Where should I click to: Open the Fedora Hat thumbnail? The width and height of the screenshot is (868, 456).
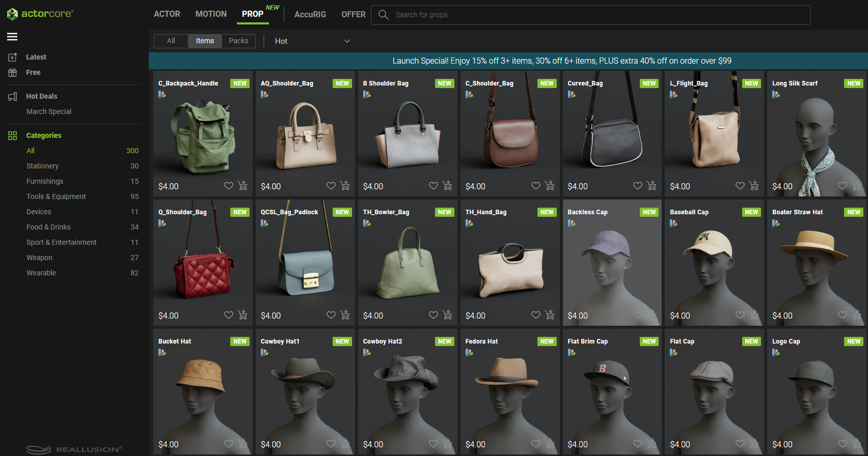(510, 392)
